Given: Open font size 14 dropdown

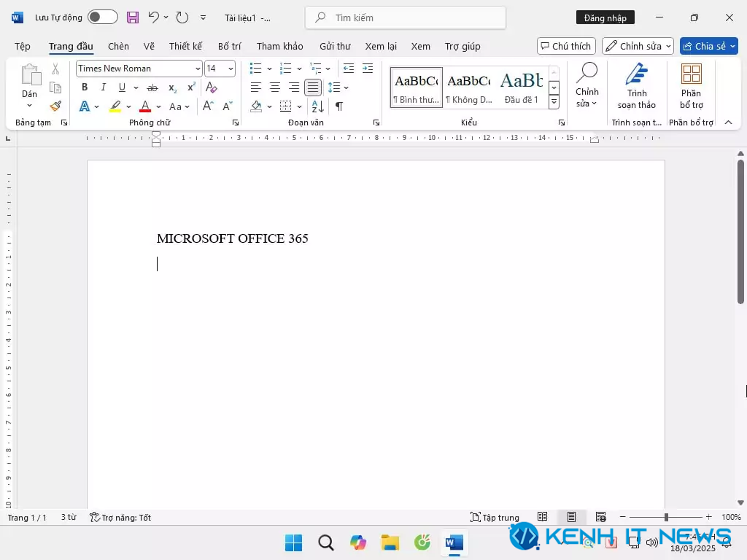Looking at the screenshot, I should coord(231,69).
